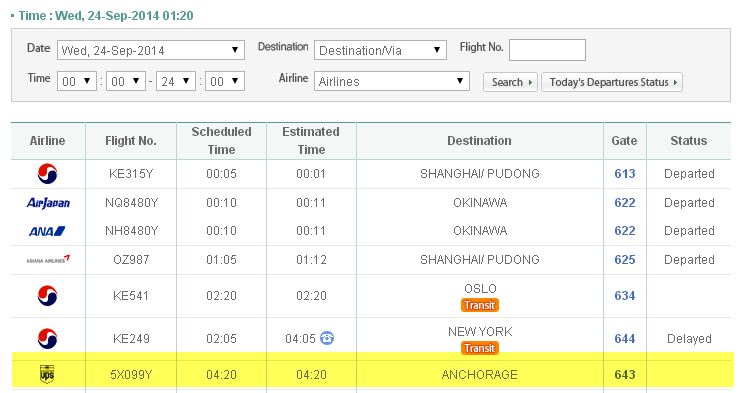This screenshot has width=746, height=393.
Task: Click the Gate column header
Action: (624, 141)
